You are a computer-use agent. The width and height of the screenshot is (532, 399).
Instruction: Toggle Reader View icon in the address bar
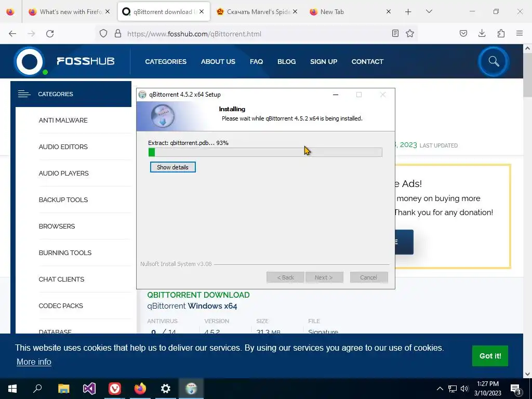click(x=395, y=34)
